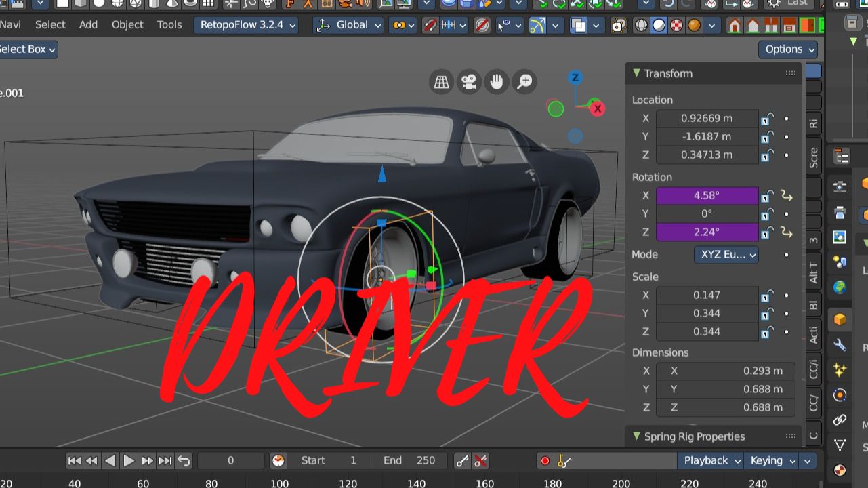
Task: Click the zoom magnifier viewport icon
Action: tap(524, 82)
